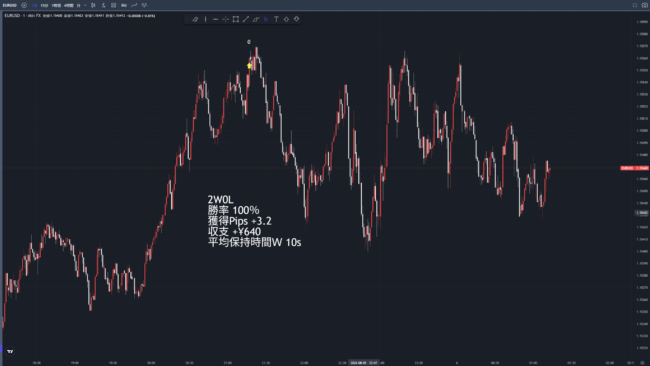Image resolution: width=650 pixels, height=366 pixels.
Task: Select the Eraser tool in floating toolbar
Action: pyautogui.click(x=195, y=19)
